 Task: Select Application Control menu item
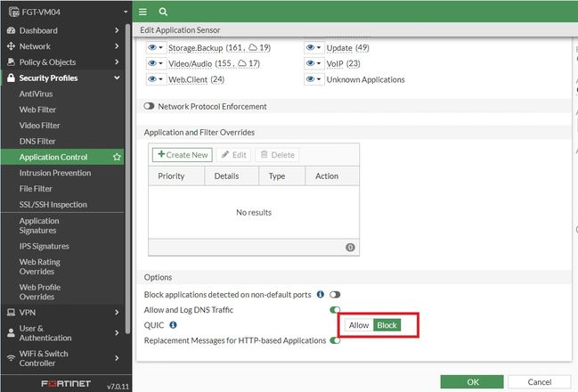click(62, 157)
